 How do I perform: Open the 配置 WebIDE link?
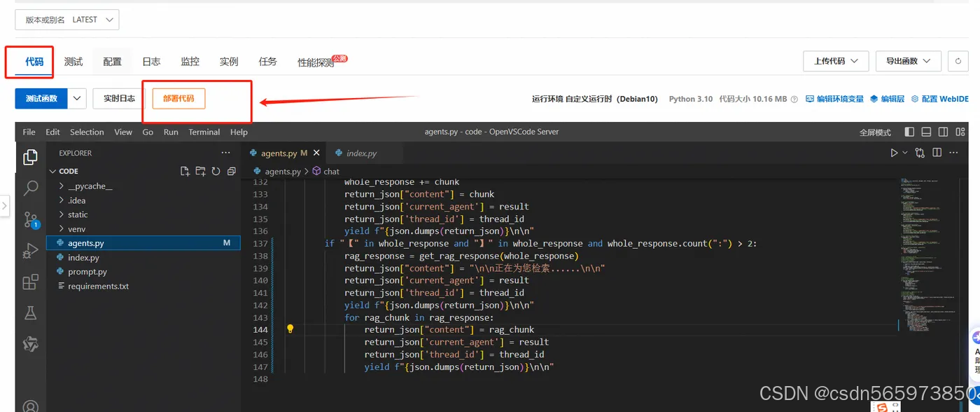[x=940, y=99]
